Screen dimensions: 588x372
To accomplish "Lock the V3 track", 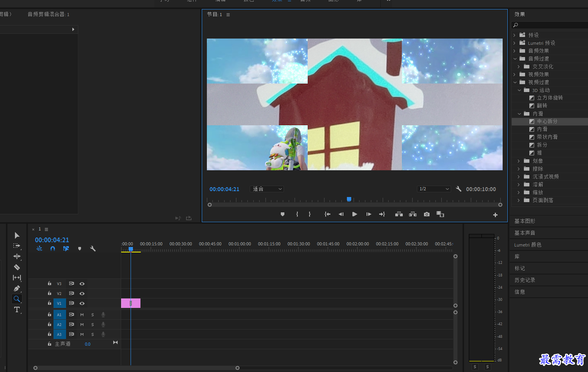I will click(50, 283).
